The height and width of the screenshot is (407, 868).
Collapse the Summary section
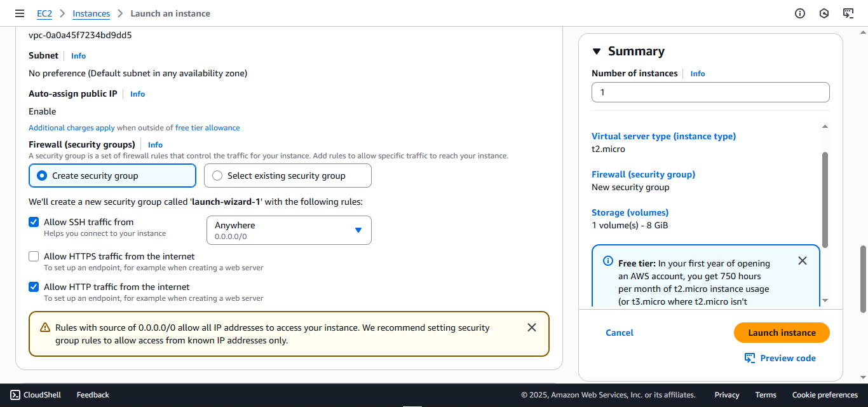click(x=596, y=51)
